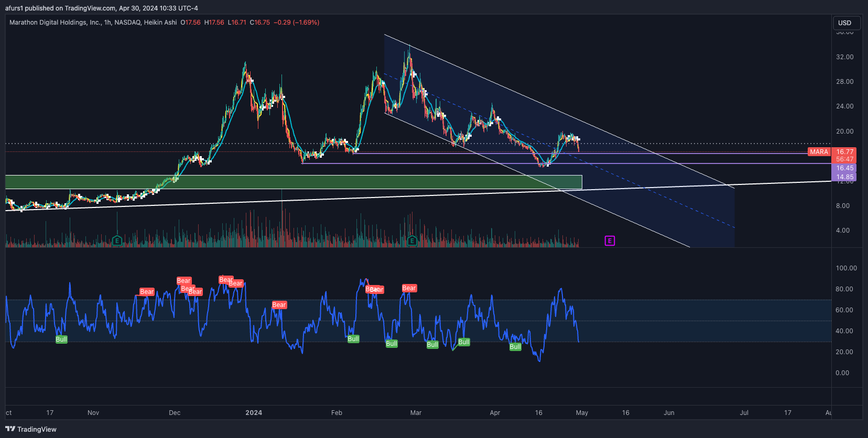The width and height of the screenshot is (868, 438).
Task: Click the change value −0.29 (−1.69%)
Action: pyautogui.click(x=297, y=23)
